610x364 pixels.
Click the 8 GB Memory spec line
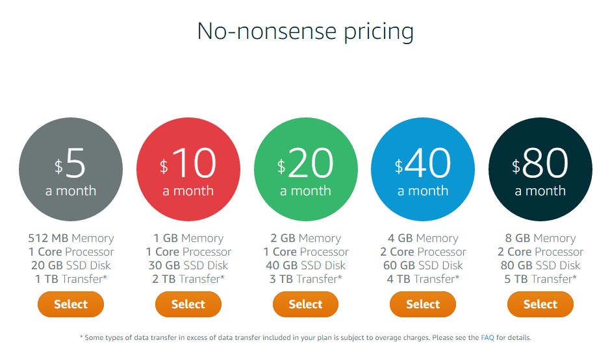point(540,238)
